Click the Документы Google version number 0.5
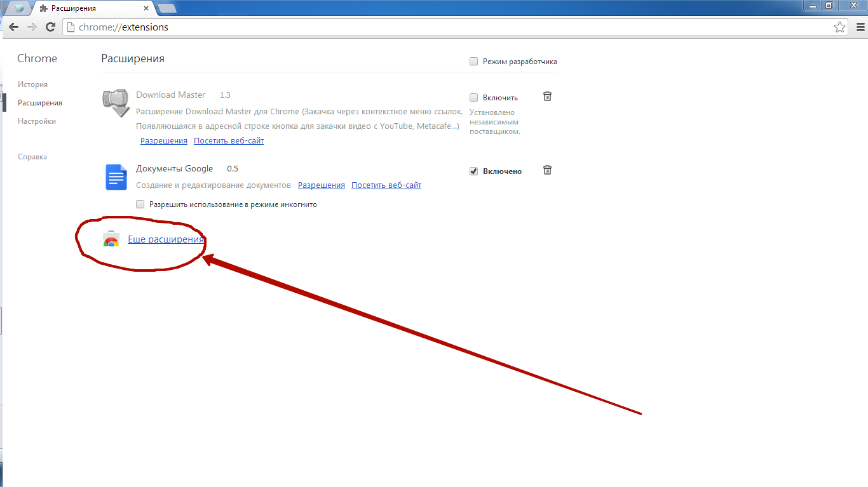 point(233,169)
